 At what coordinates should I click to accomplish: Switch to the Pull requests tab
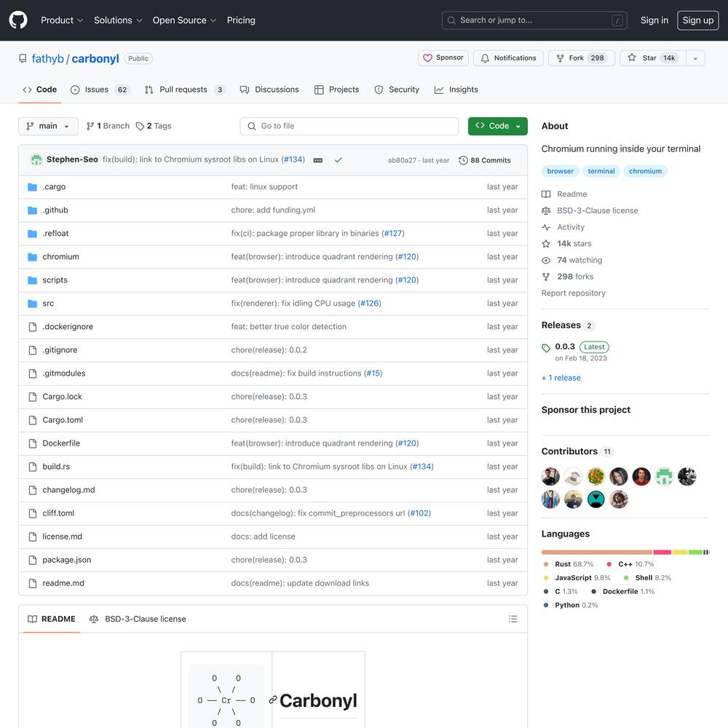[185, 90]
